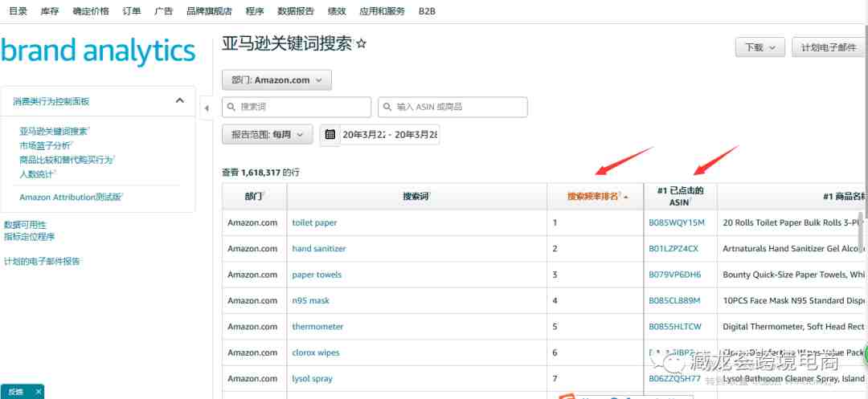Open the B2B menu
This screenshot has width=868, height=399.
[x=427, y=11]
